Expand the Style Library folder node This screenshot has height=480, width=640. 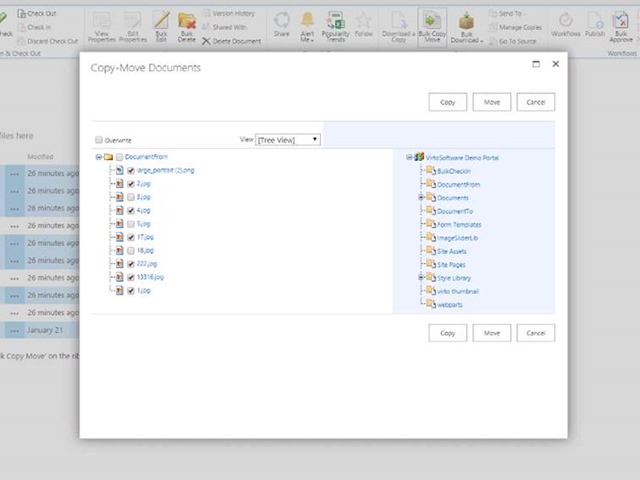421,278
